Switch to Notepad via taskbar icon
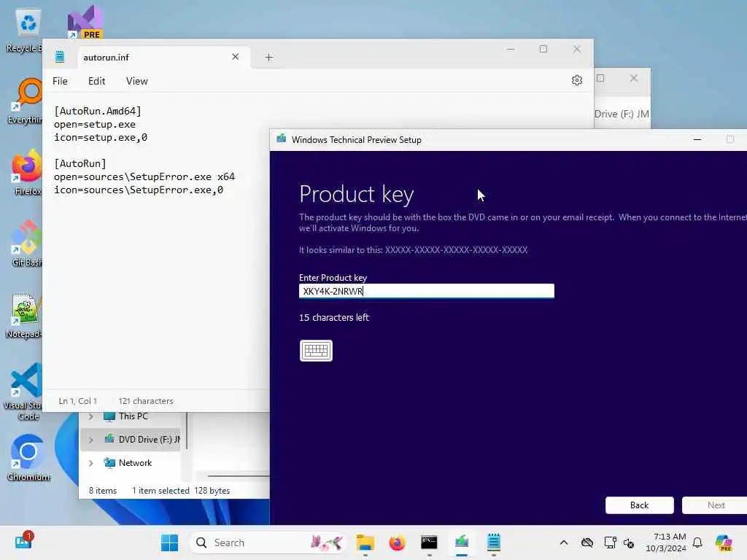This screenshot has width=747, height=560. [494, 542]
